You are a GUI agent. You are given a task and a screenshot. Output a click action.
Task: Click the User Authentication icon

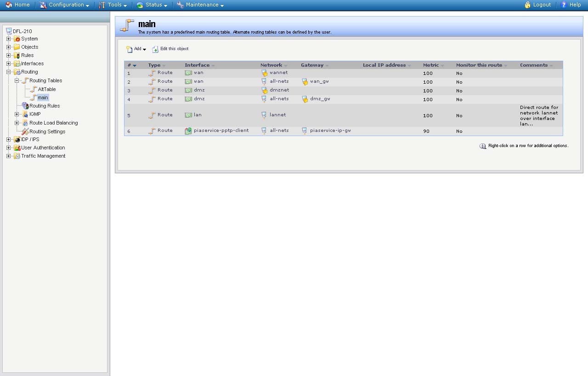[17, 148]
